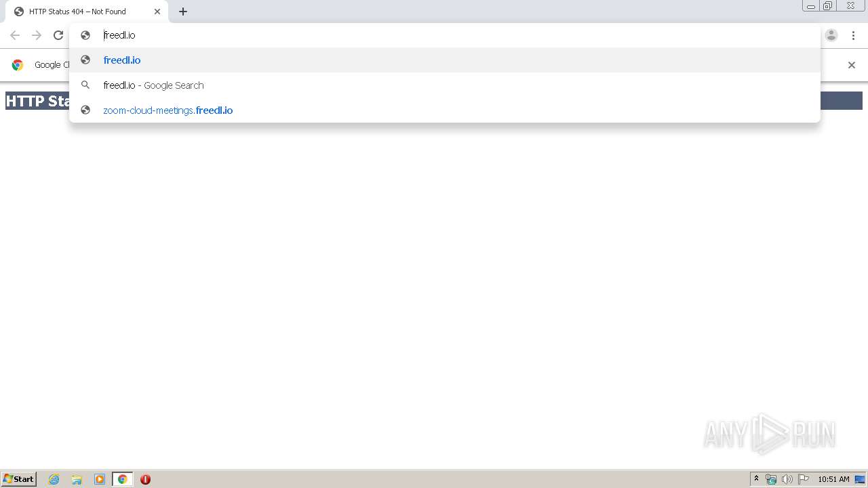
Task: Open Windows Media Player from the taskbar
Action: (x=100, y=479)
